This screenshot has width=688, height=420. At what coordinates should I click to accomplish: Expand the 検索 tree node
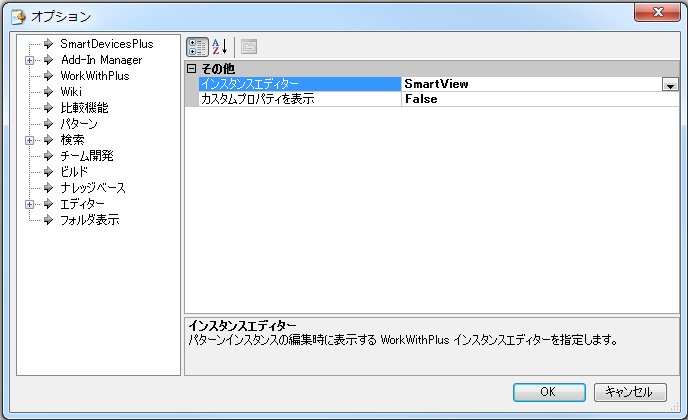click(30, 140)
